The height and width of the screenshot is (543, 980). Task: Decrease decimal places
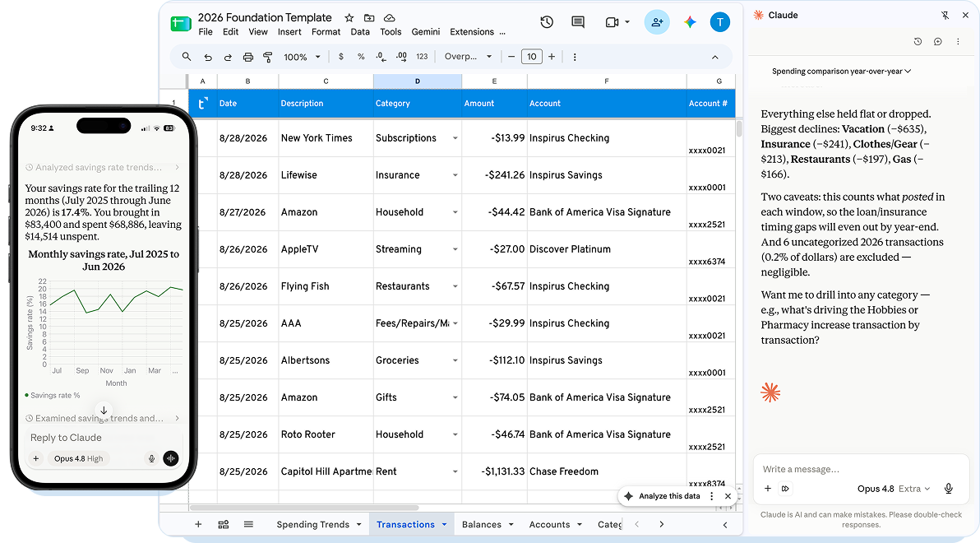coord(381,57)
